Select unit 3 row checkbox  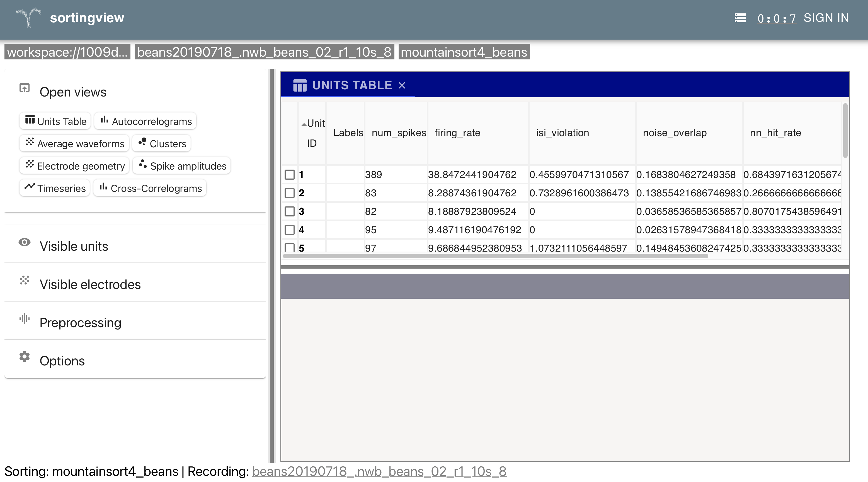click(289, 211)
